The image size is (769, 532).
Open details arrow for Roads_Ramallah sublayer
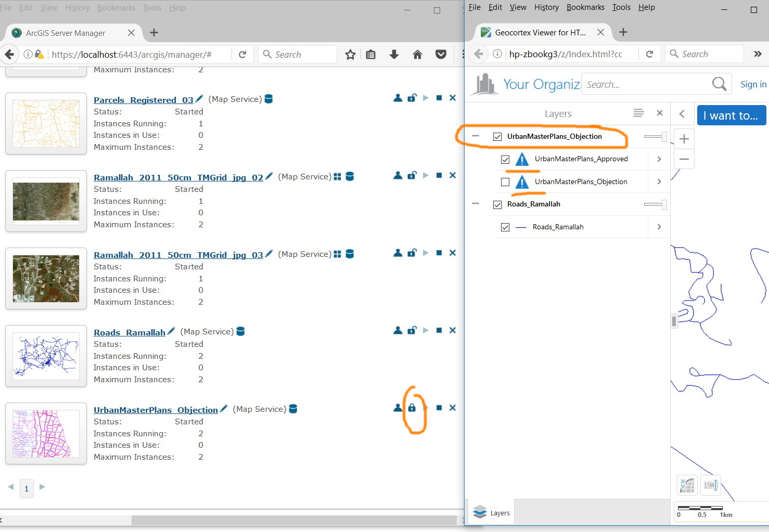click(x=659, y=227)
